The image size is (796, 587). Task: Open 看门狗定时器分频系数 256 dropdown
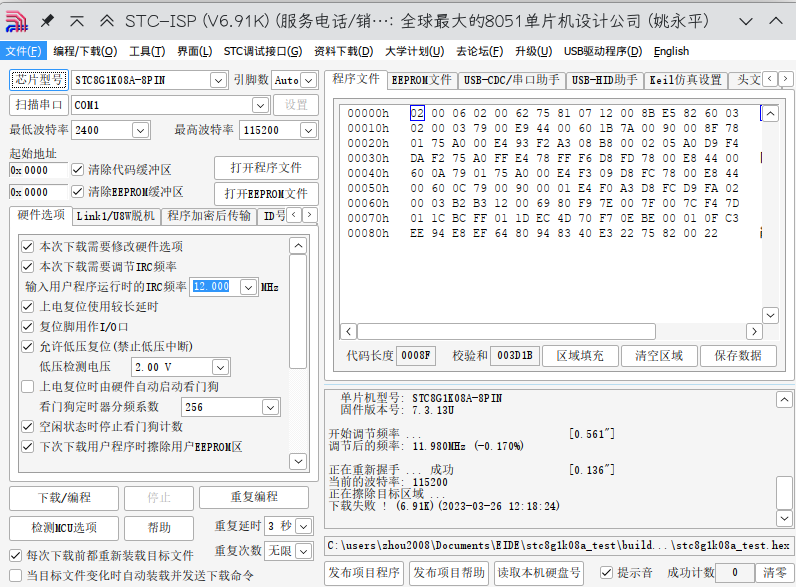tap(271, 407)
